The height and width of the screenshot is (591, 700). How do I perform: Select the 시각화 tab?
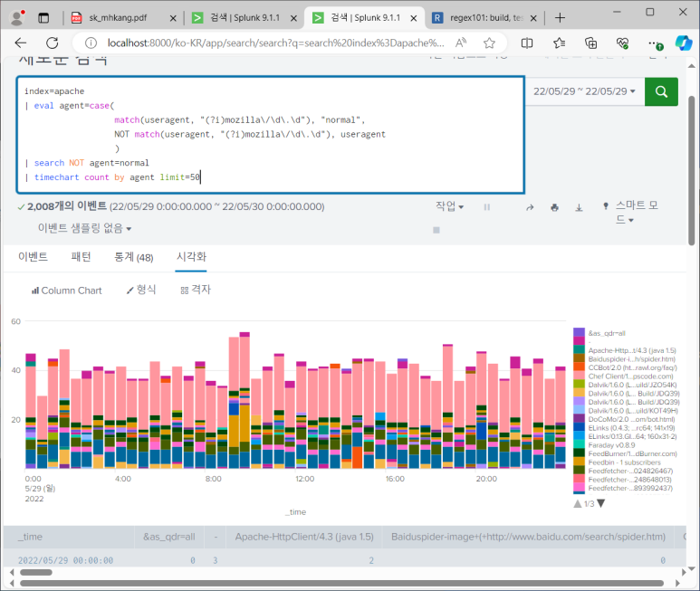pyautogui.click(x=191, y=257)
